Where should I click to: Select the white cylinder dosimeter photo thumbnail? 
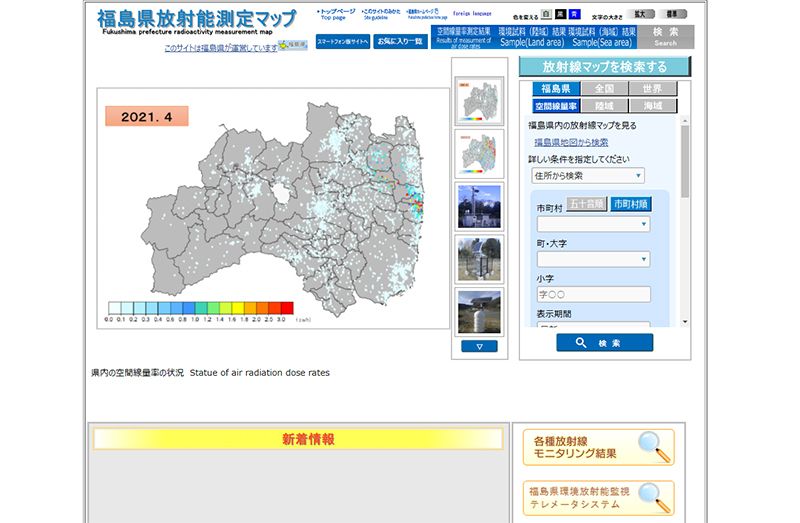[479, 312]
